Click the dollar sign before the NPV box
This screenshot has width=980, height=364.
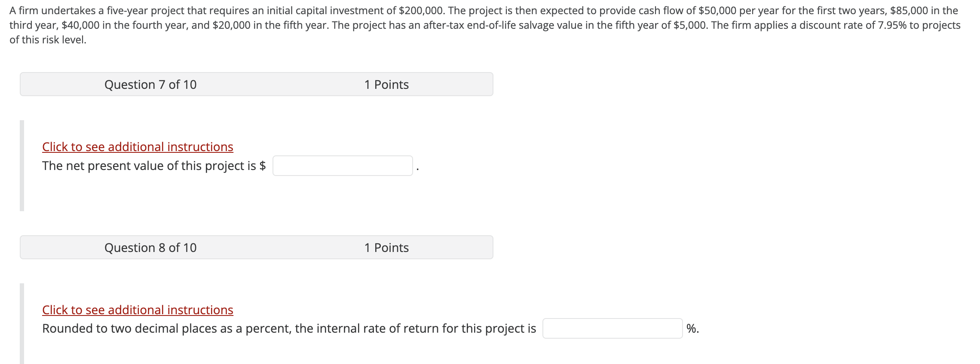(x=263, y=166)
